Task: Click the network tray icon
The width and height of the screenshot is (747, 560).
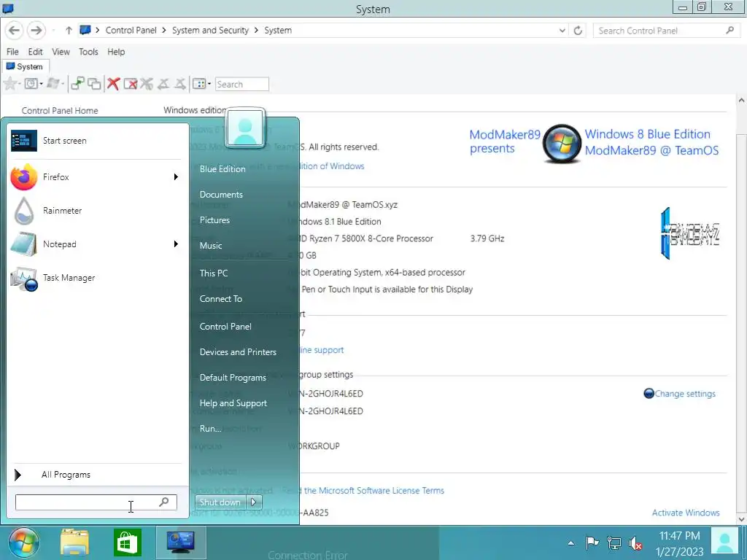Action: click(x=614, y=542)
